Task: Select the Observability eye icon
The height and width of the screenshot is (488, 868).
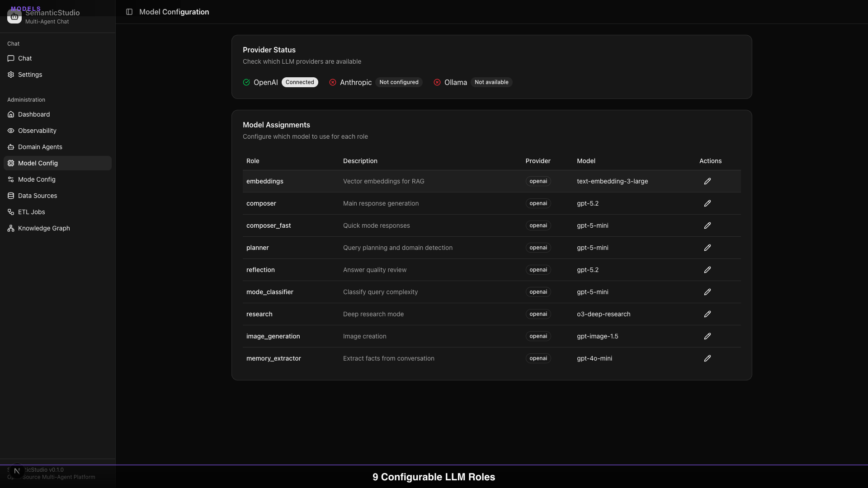Action: pyautogui.click(x=11, y=131)
